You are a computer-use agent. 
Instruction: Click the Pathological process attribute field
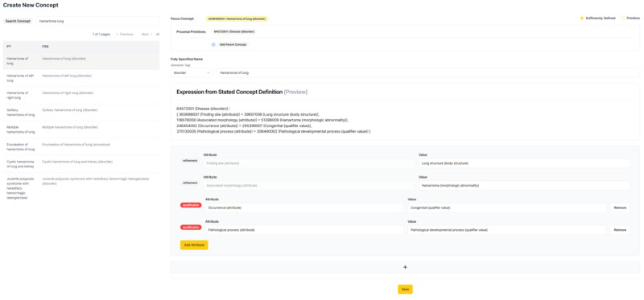coord(304,230)
